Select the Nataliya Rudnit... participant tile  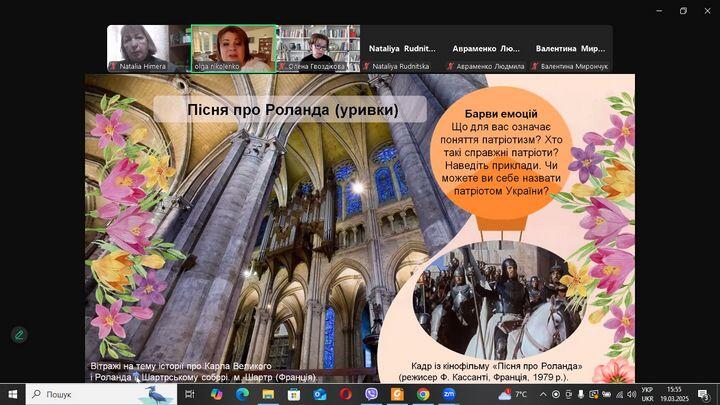(402, 48)
